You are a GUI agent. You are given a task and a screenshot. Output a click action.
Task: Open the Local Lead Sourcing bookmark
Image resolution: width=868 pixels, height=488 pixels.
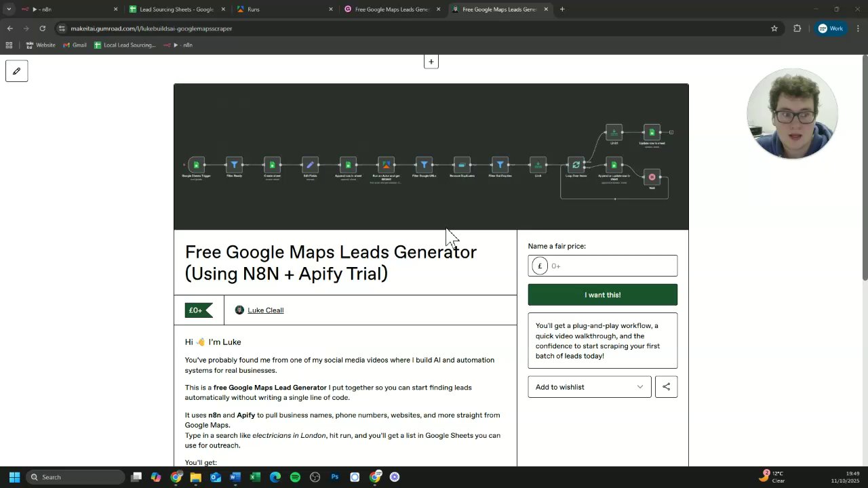[125, 45]
